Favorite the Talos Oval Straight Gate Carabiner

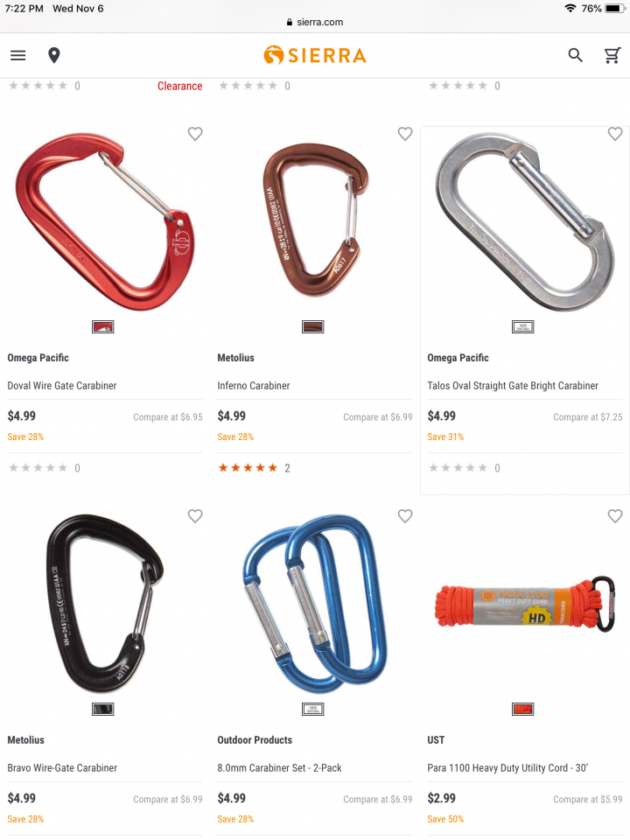point(615,133)
